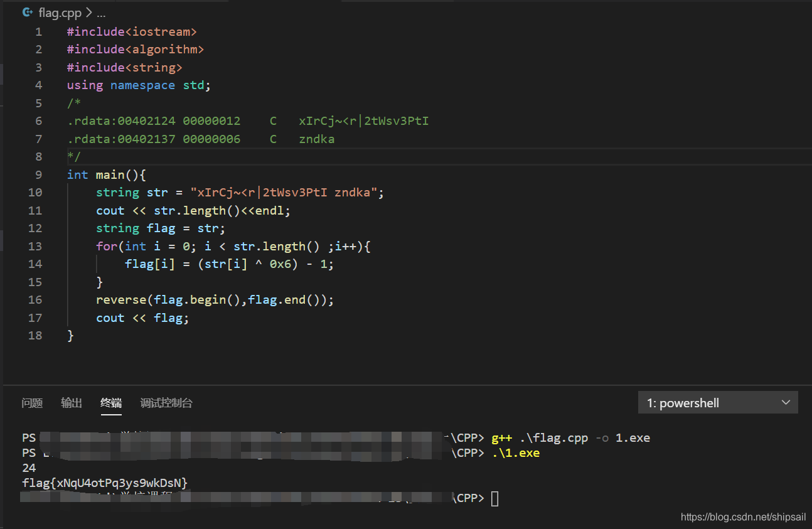Image resolution: width=812 pixels, height=529 pixels.
Task: Click the closing brace on line 18
Action: (71, 336)
